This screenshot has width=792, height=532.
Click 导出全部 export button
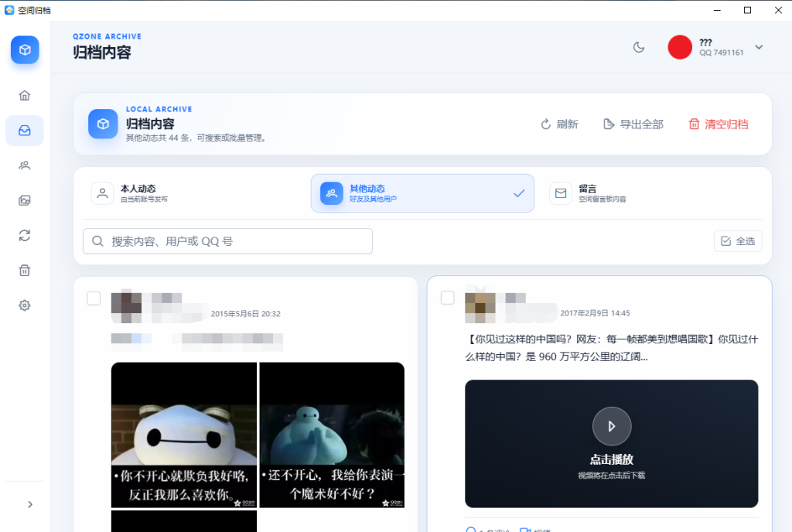coord(633,124)
